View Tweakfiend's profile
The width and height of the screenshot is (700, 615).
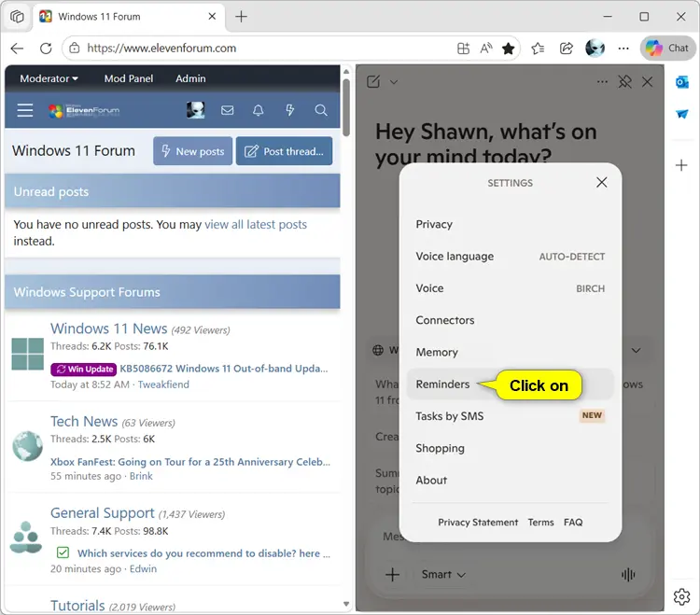click(x=163, y=384)
